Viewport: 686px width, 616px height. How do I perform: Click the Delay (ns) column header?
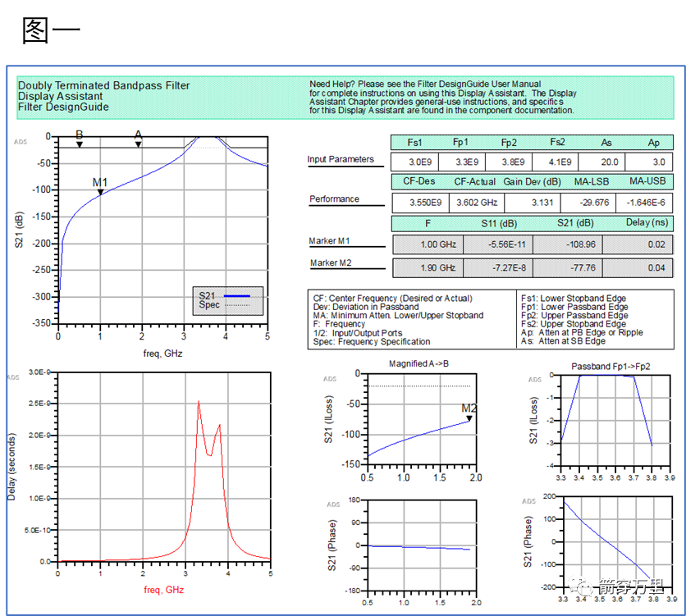[647, 222]
